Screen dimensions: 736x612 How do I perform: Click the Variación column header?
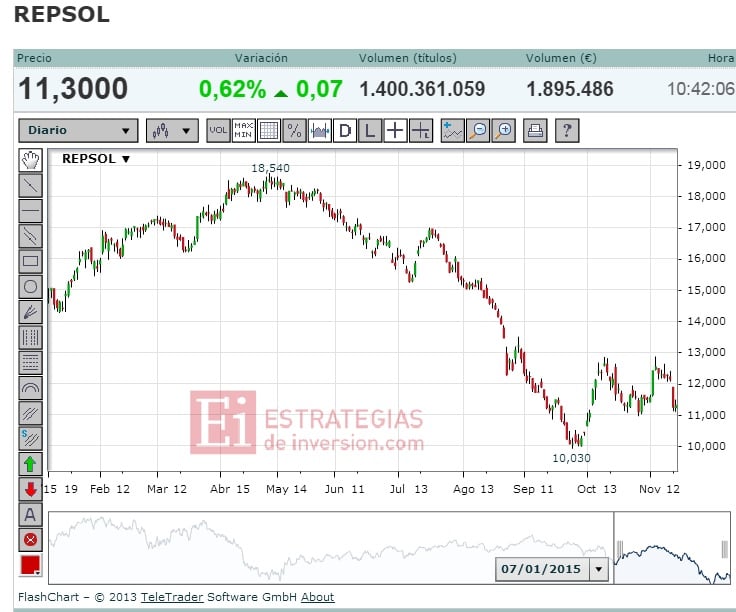click(x=261, y=58)
